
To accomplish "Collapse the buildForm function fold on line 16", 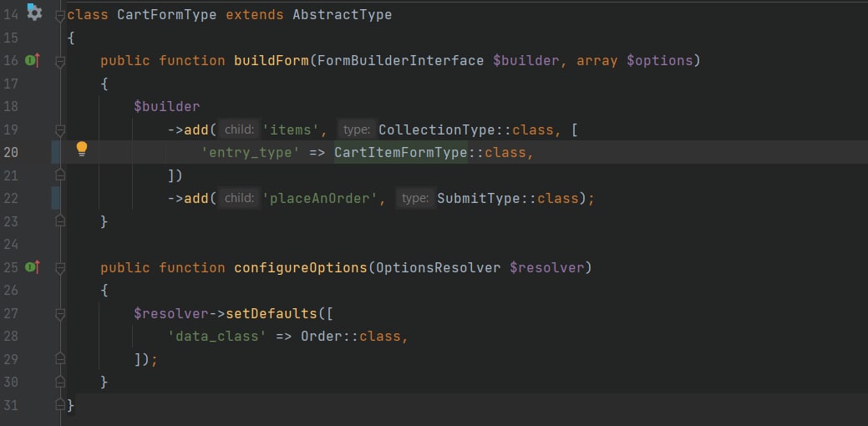I will (60, 62).
